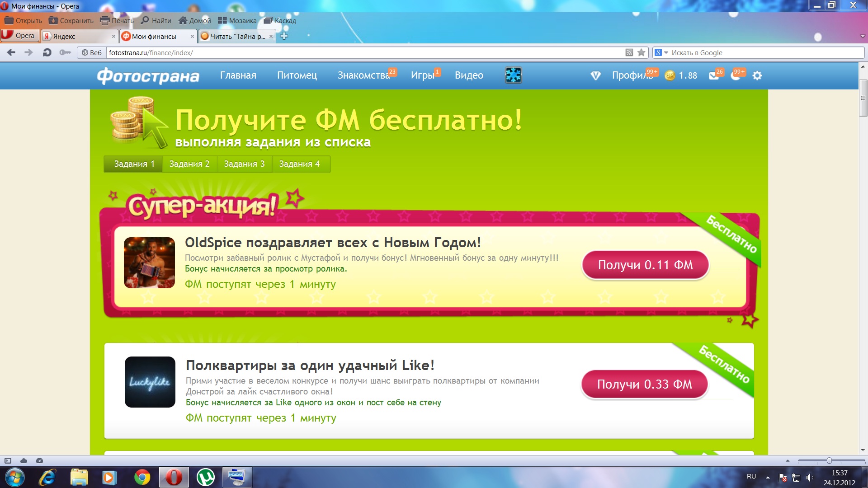
Task: Bookmark page with the star icon
Action: (x=641, y=52)
